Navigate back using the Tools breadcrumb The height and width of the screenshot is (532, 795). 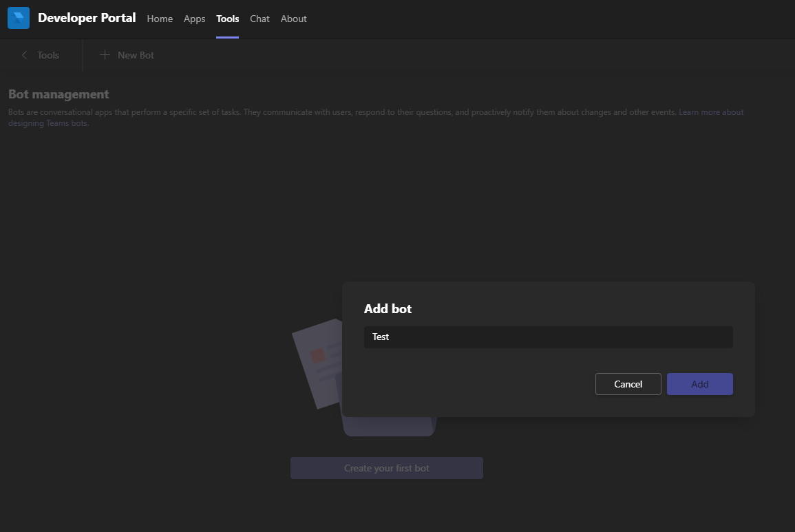pyautogui.click(x=48, y=55)
